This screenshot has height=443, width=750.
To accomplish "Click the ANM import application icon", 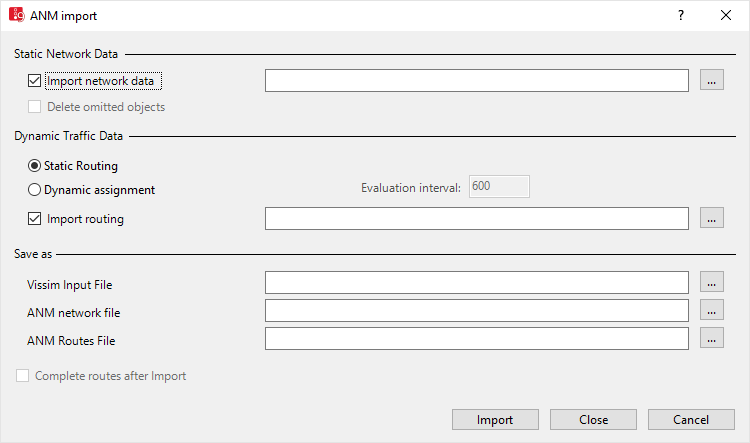I will point(17,15).
